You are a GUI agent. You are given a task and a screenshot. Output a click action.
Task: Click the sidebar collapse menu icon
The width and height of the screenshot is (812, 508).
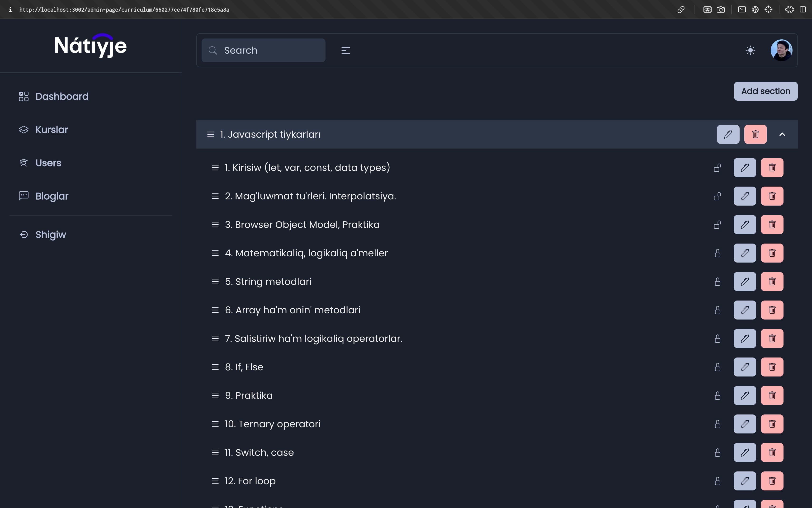345,50
